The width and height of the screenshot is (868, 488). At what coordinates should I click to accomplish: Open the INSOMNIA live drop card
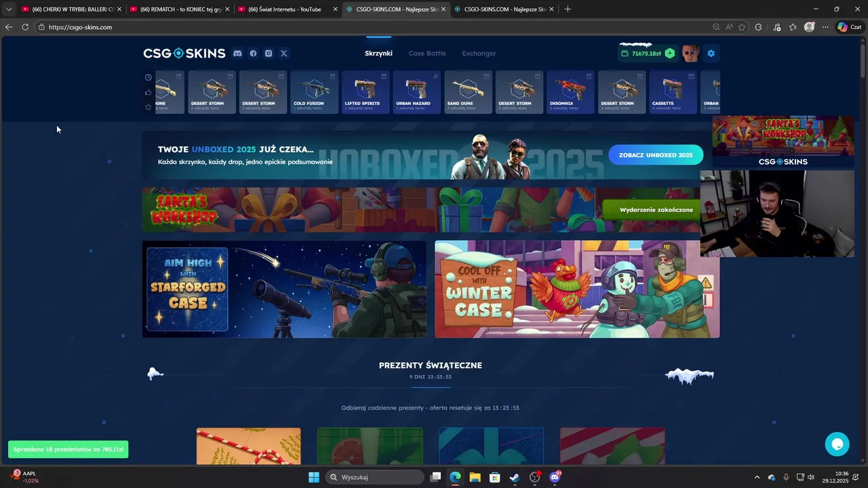[x=570, y=92]
